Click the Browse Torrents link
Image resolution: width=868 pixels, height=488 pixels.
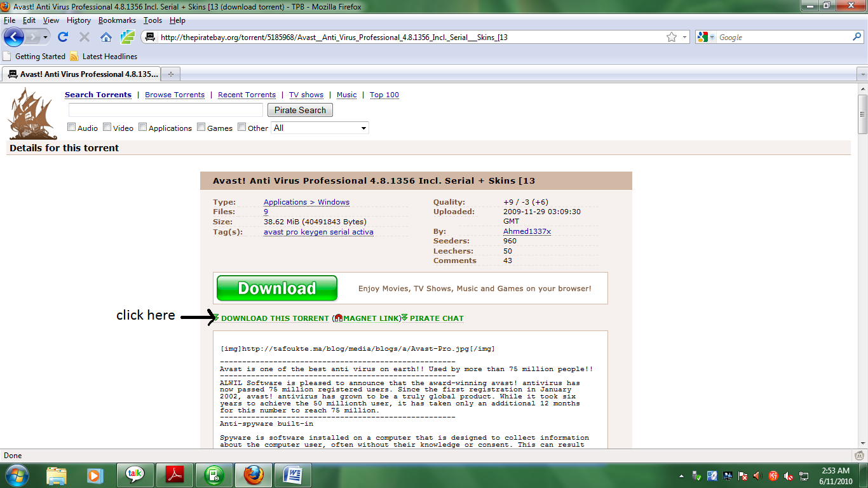[175, 95]
